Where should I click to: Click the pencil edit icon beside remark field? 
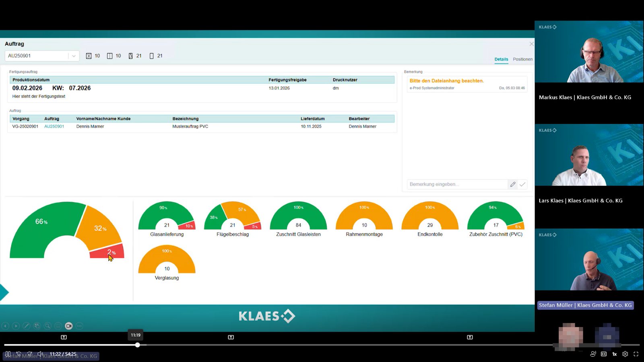(513, 184)
